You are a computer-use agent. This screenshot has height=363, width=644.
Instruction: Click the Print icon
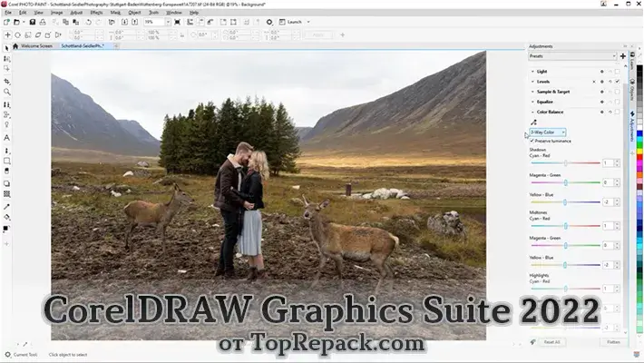(43, 22)
